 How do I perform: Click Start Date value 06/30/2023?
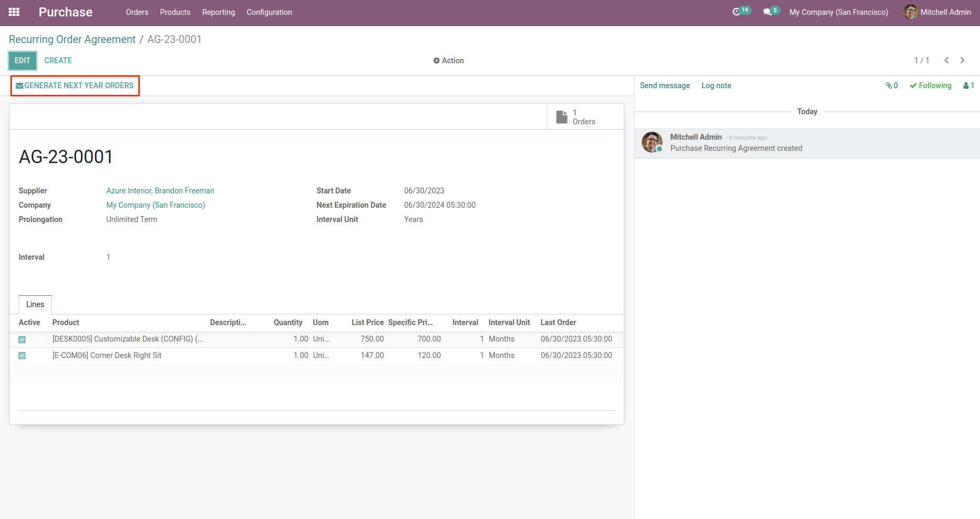(x=424, y=191)
